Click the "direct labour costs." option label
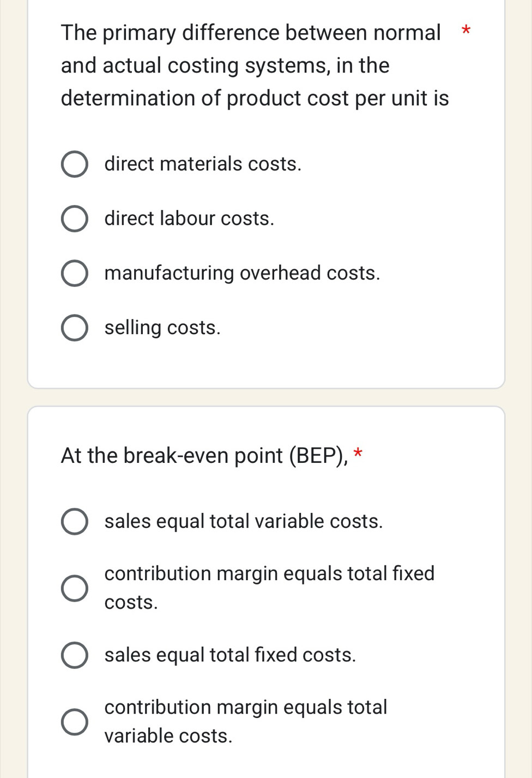The image size is (532, 778). pyautogui.click(x=189, y=219)
